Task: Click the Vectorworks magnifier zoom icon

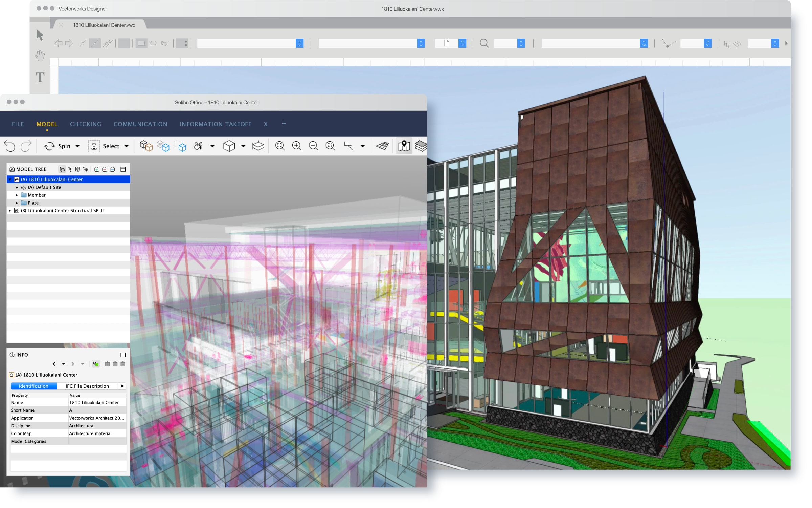Action: pyautogui.click(x=484, y=43)
